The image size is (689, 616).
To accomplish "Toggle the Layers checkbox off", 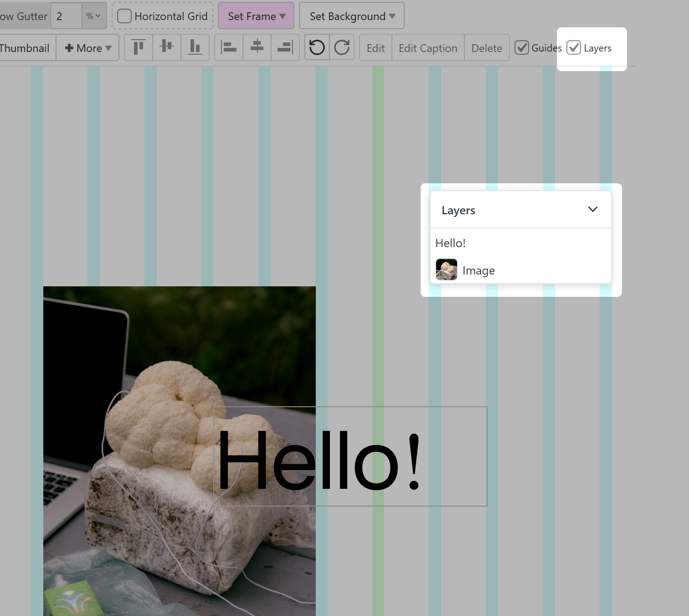I will [574, 48].
